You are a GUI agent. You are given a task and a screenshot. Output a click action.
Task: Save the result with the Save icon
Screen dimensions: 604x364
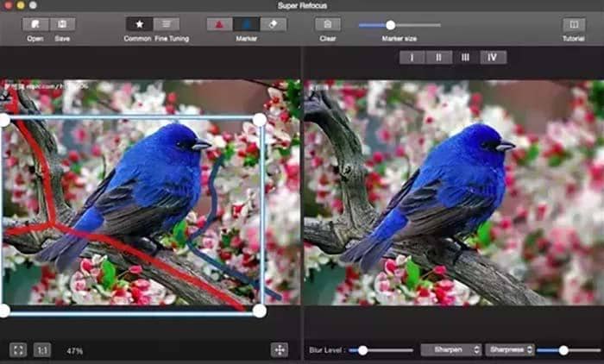[x=62, y=24]
